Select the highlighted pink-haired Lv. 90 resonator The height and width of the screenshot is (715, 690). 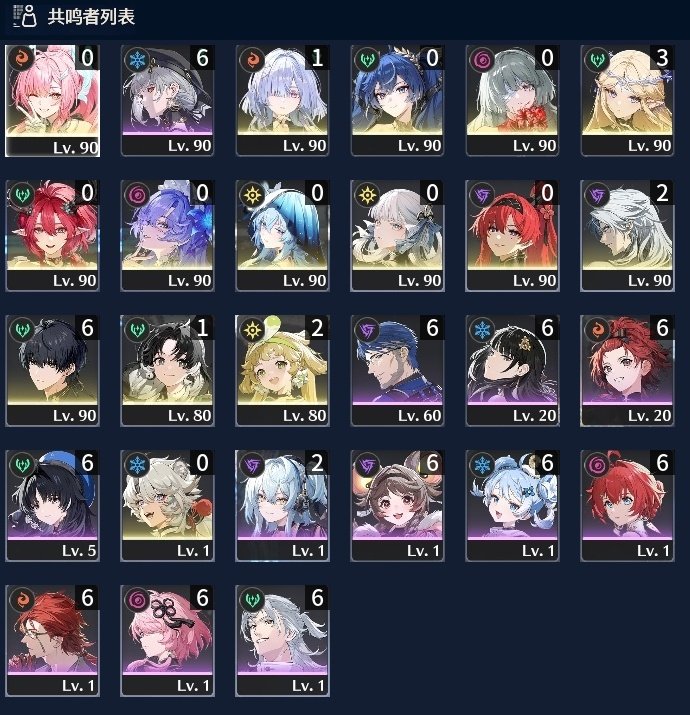tap(52, 101)
